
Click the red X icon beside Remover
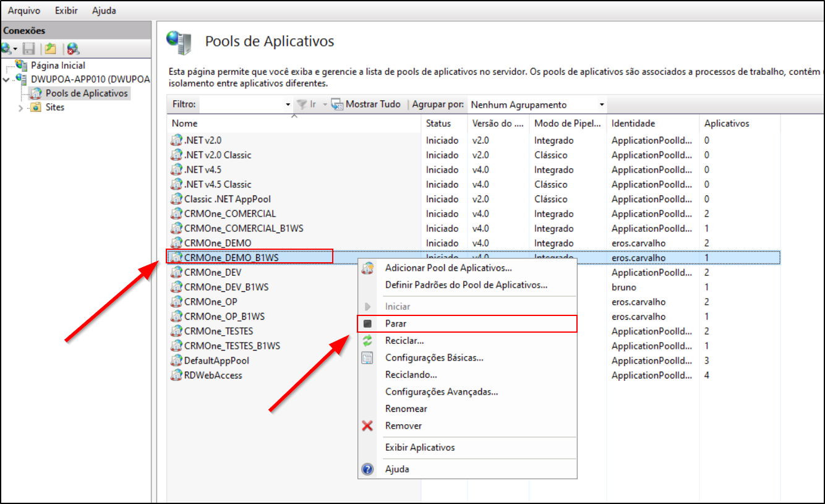click(367, 425)
